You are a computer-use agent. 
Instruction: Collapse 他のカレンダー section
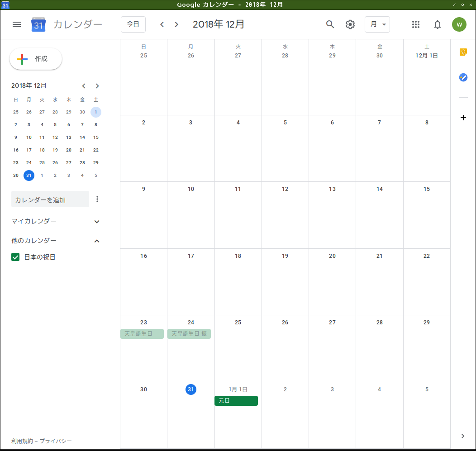(97, 241)
